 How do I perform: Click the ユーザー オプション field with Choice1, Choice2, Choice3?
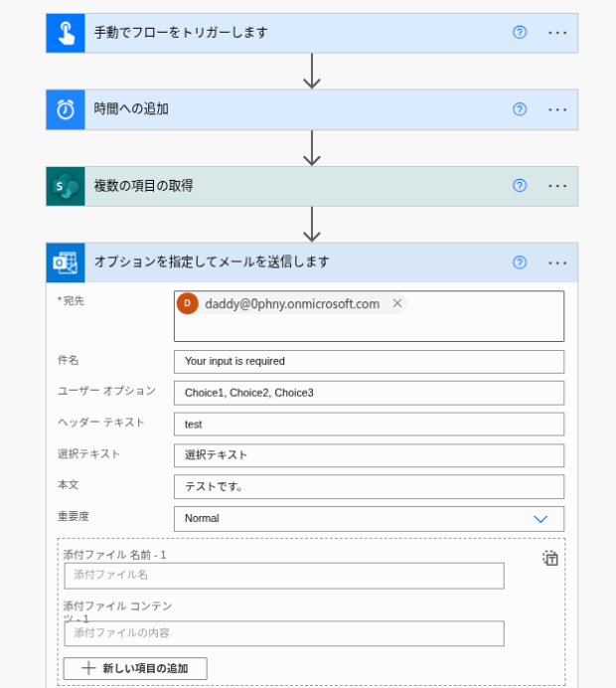point(369,393)
